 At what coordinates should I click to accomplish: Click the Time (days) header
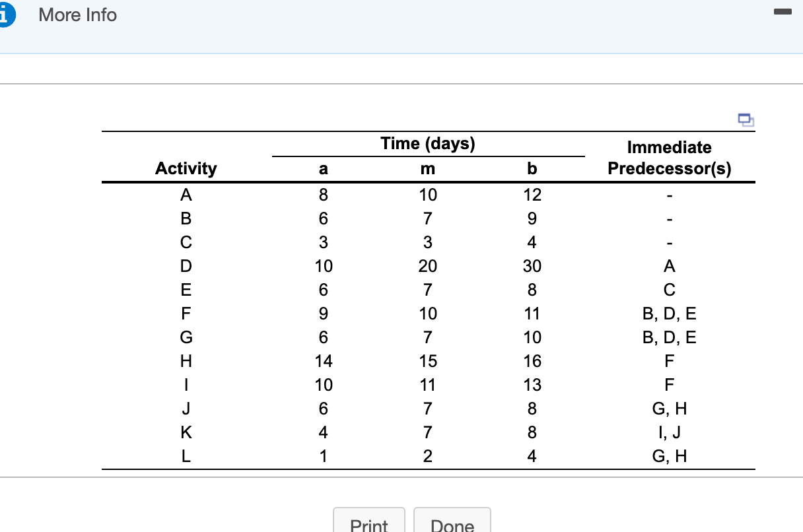click(x=427, y=143)
